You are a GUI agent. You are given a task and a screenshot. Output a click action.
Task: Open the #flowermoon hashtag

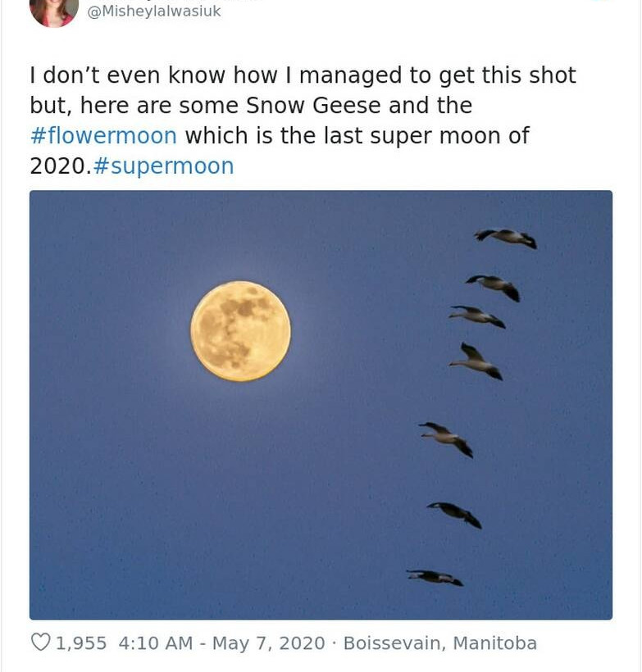pos(103,135)
